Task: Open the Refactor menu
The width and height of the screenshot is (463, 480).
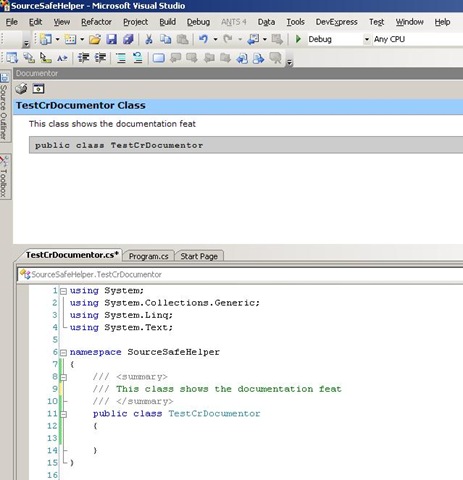Action: [96, 22]
